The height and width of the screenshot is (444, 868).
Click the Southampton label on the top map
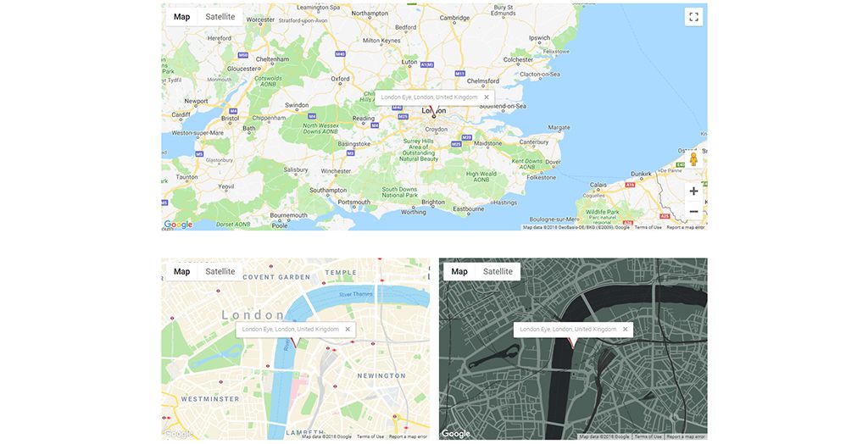point(328,190)
